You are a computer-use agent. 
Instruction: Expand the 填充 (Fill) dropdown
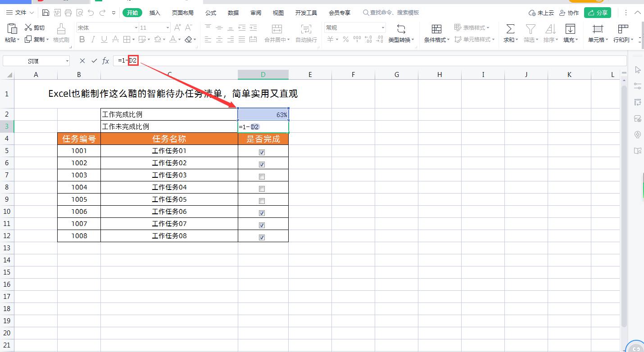[576, 40]
